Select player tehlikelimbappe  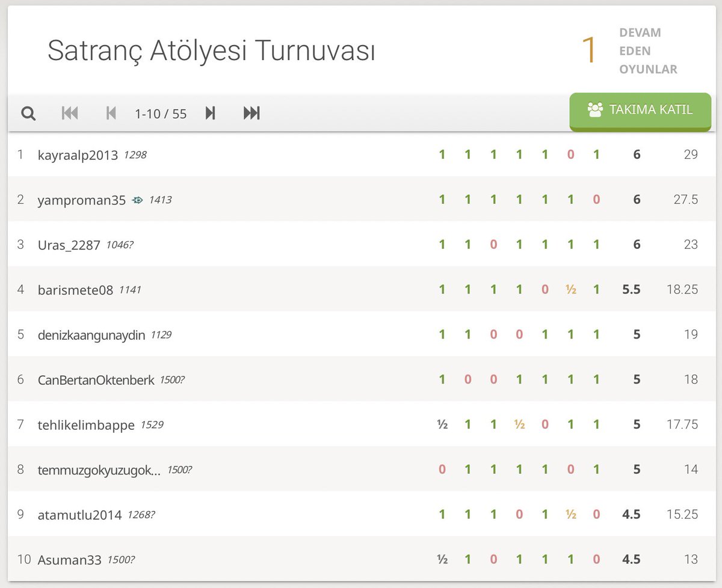[86, 425]
